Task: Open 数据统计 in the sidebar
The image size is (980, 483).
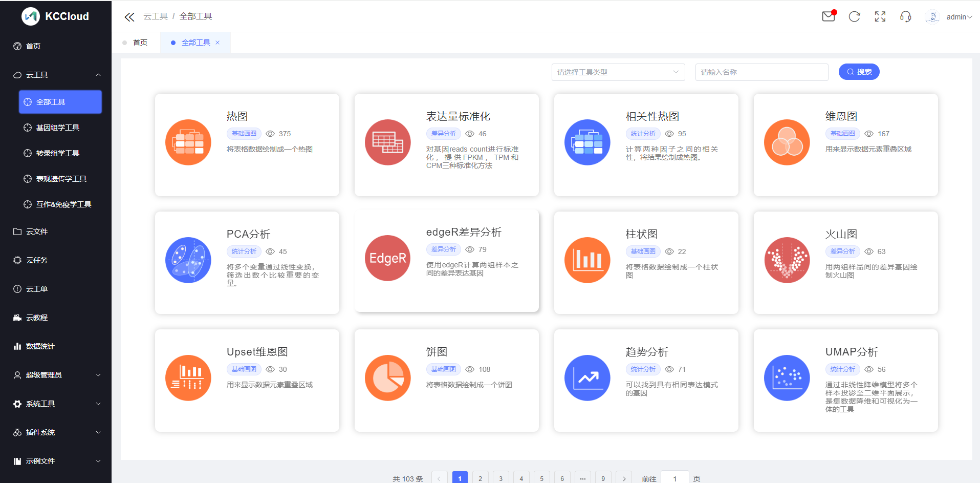Action: click(56, 346)
